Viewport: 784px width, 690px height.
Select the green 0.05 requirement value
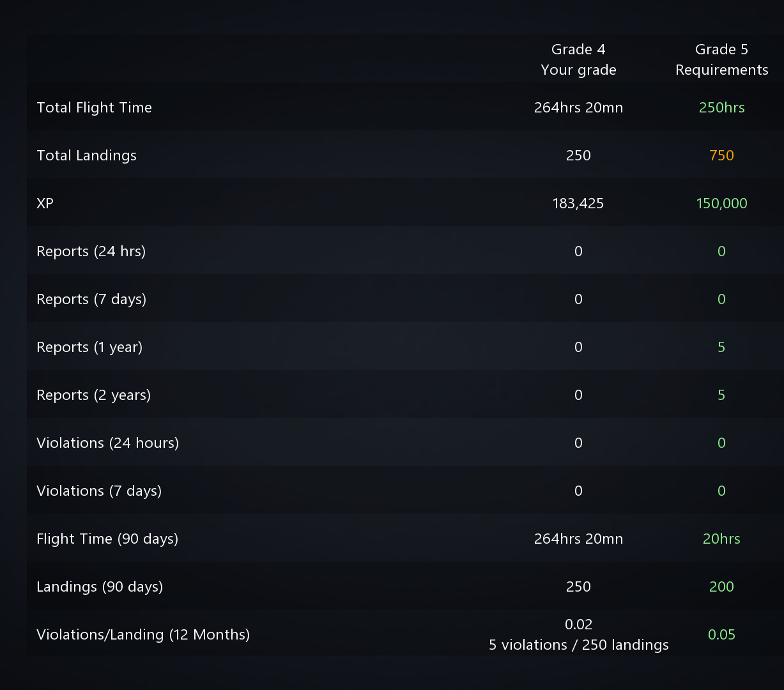tap(721, 634)
